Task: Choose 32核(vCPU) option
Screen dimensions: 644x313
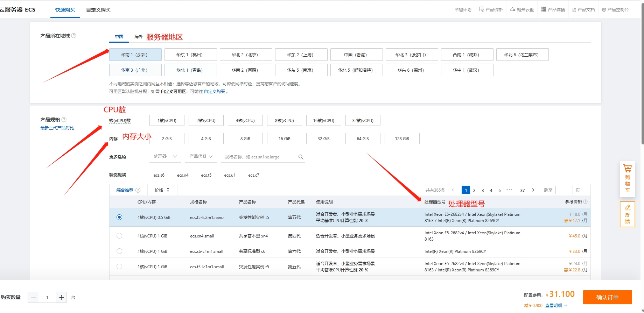Action: [363, 120]
